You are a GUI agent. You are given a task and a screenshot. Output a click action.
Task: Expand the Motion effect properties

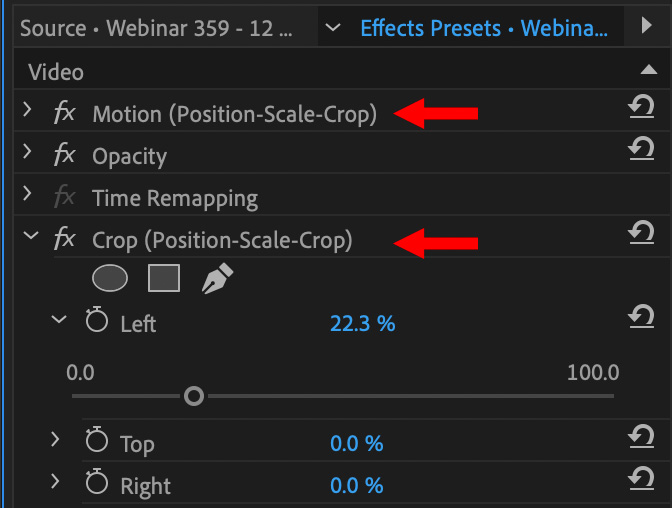(28, 112)
